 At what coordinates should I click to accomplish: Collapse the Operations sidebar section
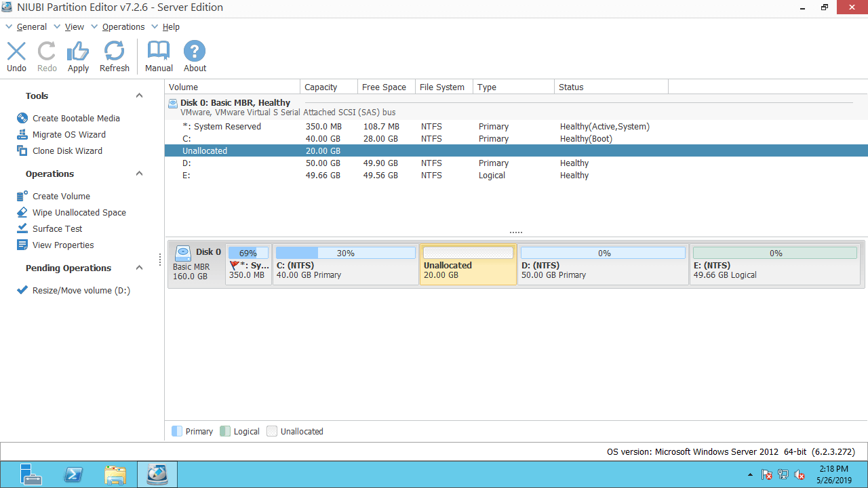point(139,174)
